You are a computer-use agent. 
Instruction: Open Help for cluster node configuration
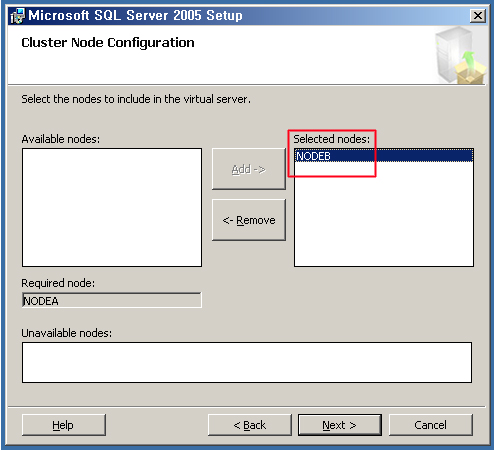[63, 425]
